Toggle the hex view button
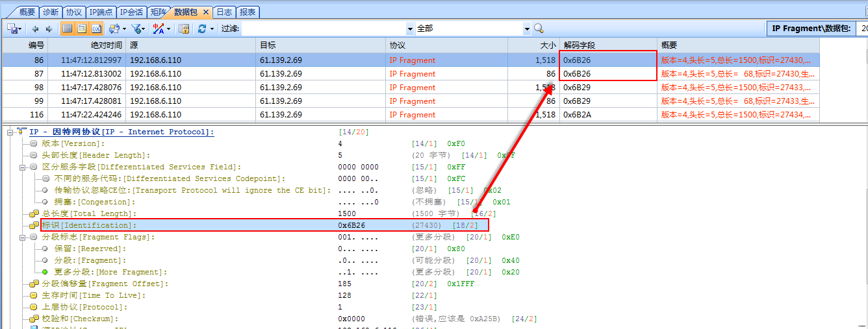Viewport: 868px width, 329px height. [96, 29]
